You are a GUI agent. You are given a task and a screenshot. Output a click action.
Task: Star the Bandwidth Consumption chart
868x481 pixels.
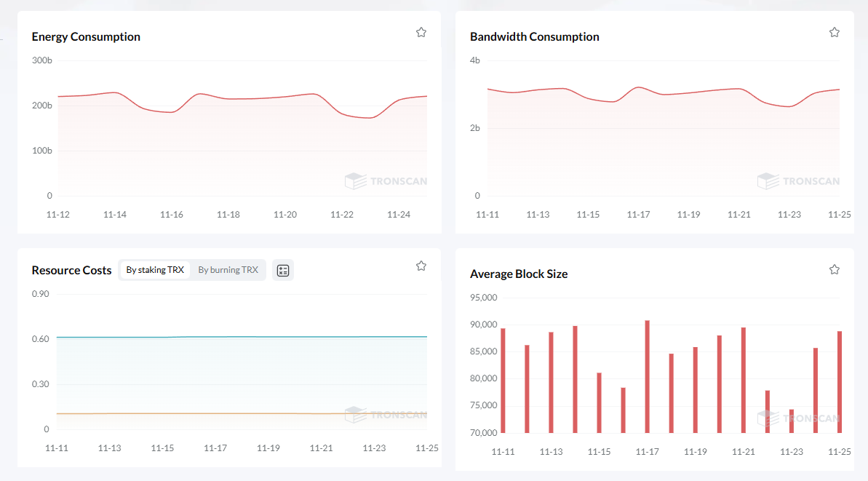pos(835,32)
